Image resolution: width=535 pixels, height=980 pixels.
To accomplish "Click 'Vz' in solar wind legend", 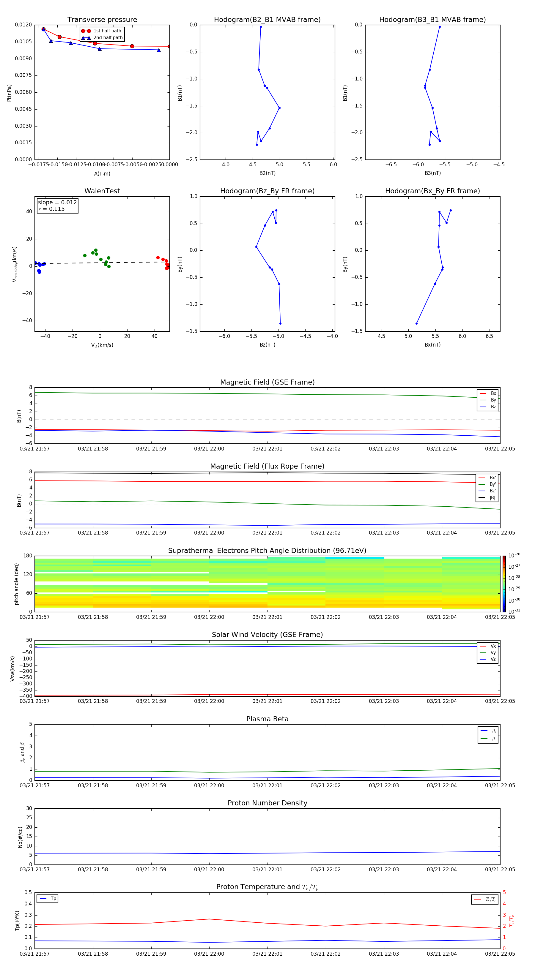I will [x=488, y=659].
